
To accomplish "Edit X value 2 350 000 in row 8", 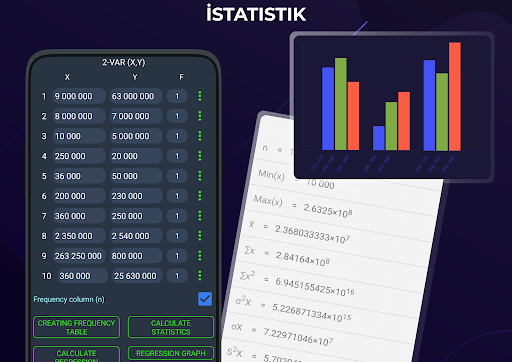I will 79,236.
